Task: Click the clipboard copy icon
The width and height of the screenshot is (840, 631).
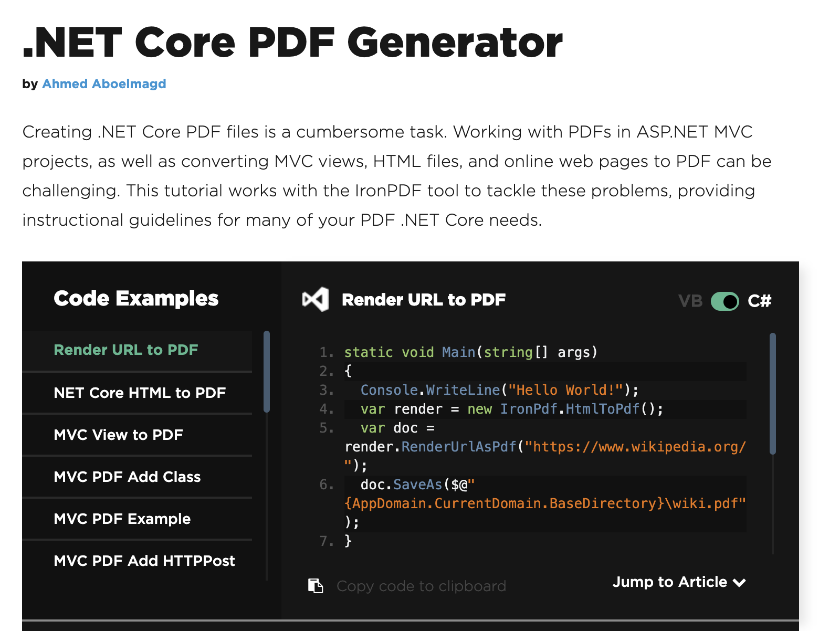Action: coord(316,585)
